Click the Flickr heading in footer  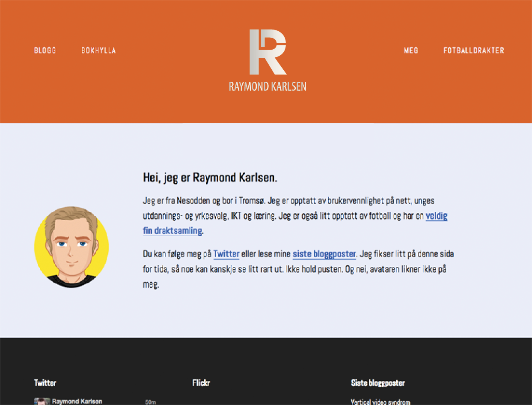pos(201,383)
